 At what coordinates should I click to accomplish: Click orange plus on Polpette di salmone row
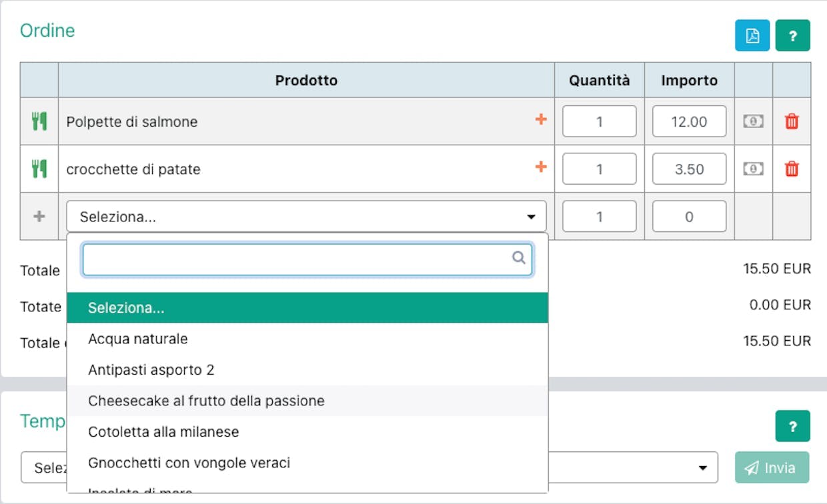tap(541, 120)
